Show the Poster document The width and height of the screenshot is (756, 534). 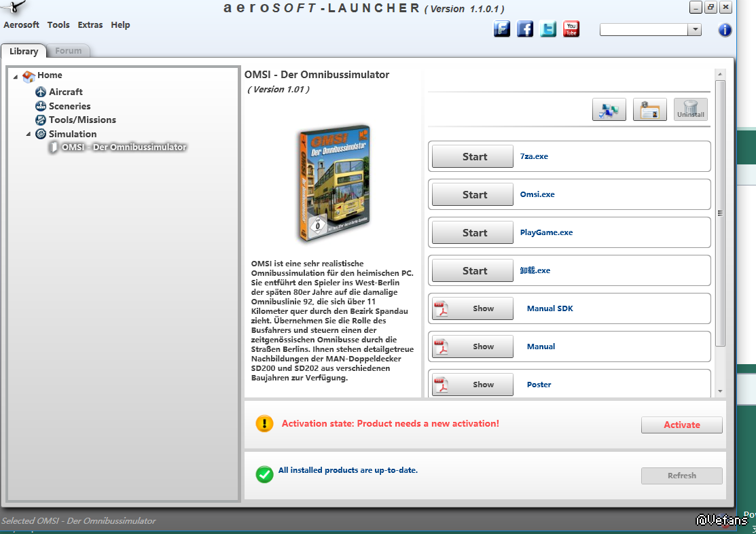click(473, 385)
